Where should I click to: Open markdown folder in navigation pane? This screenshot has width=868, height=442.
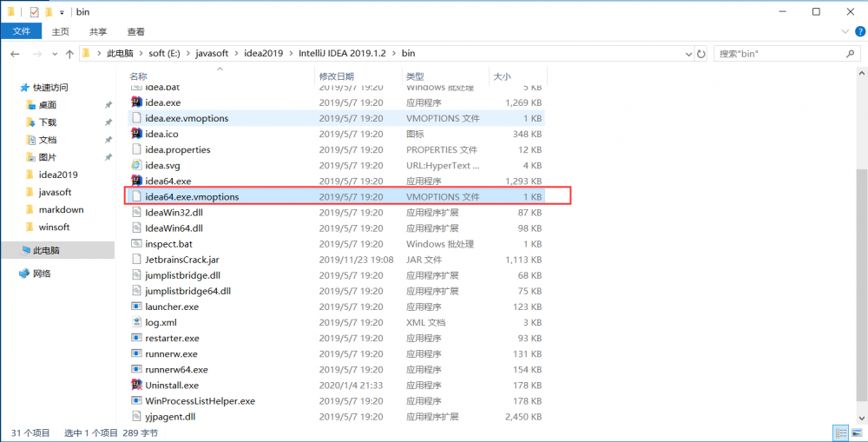click(x=61, y=210)
